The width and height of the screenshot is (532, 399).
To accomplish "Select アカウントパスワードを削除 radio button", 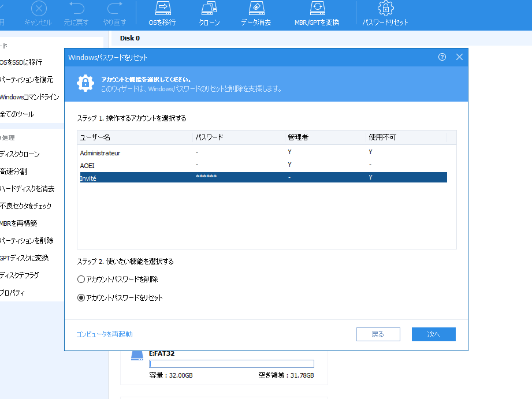I will [x=81, y=279].
